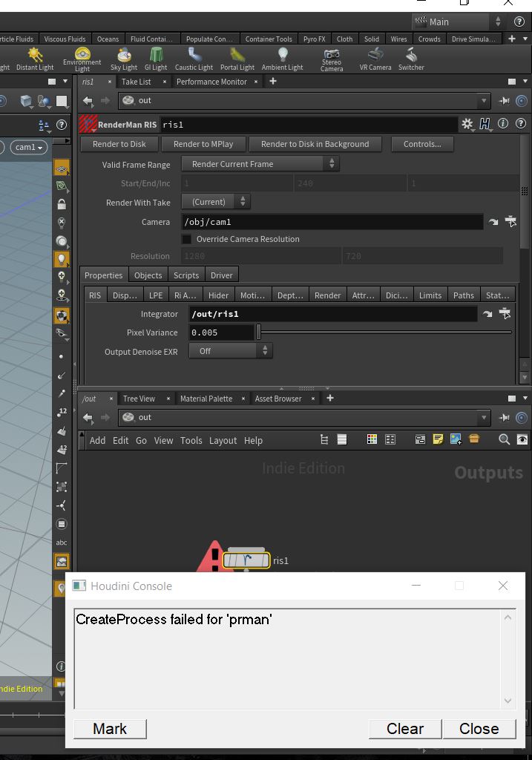Open help for the RenderMan RIS node

point(520,124)
